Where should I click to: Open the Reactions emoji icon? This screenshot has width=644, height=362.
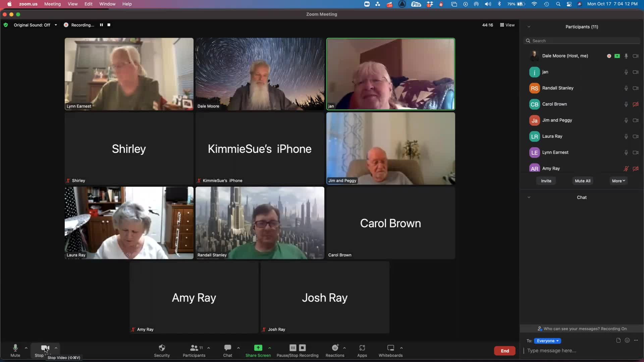(x=335, y=348)
